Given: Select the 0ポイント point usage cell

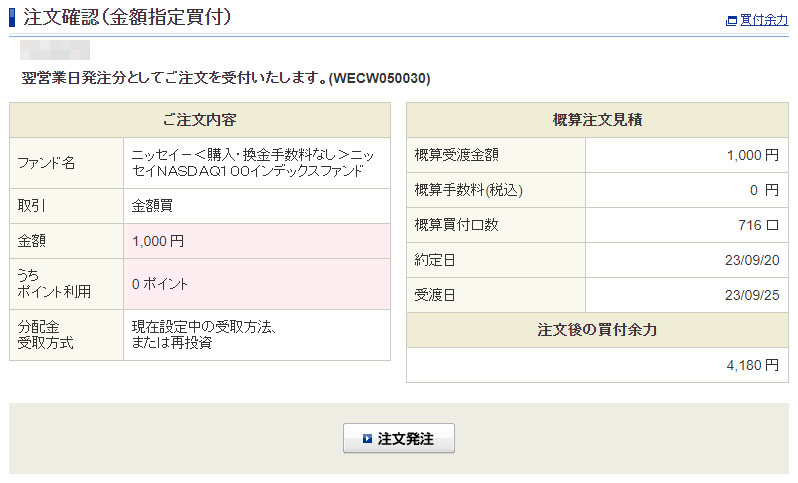Looking at the screenshot, I should pos(160,284).
